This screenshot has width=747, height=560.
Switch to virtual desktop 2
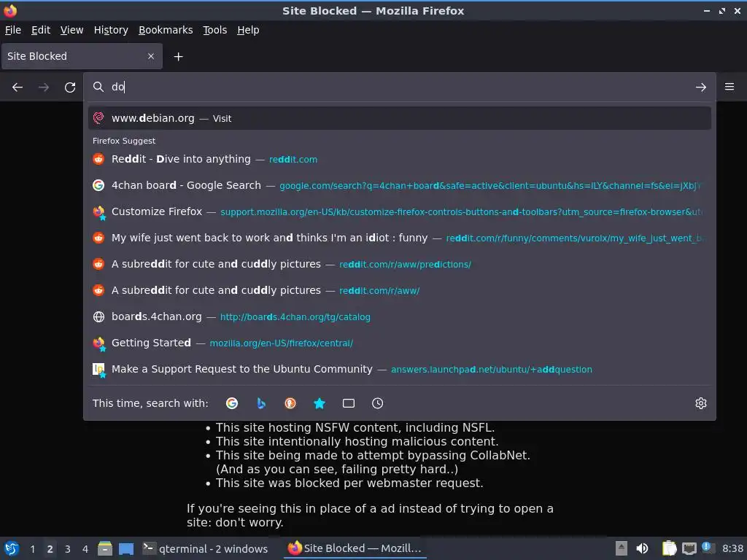click(x=50, y=549)
